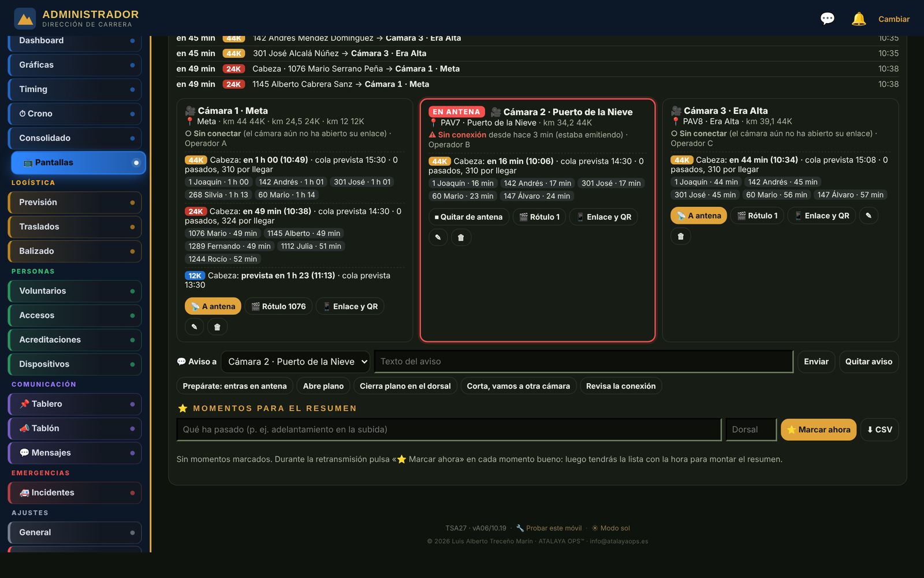Choose preset Corta, vamos a otra cámara

(x=518, y=386)
